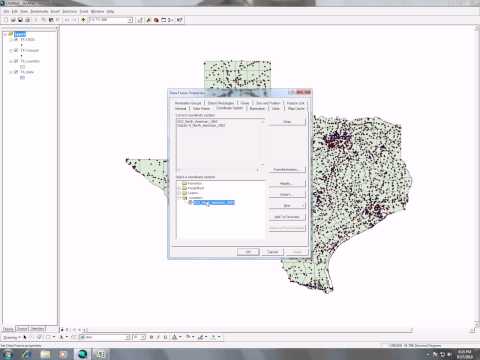Collapse the TX state layer legend
The image size is (480, 360).
11,72
